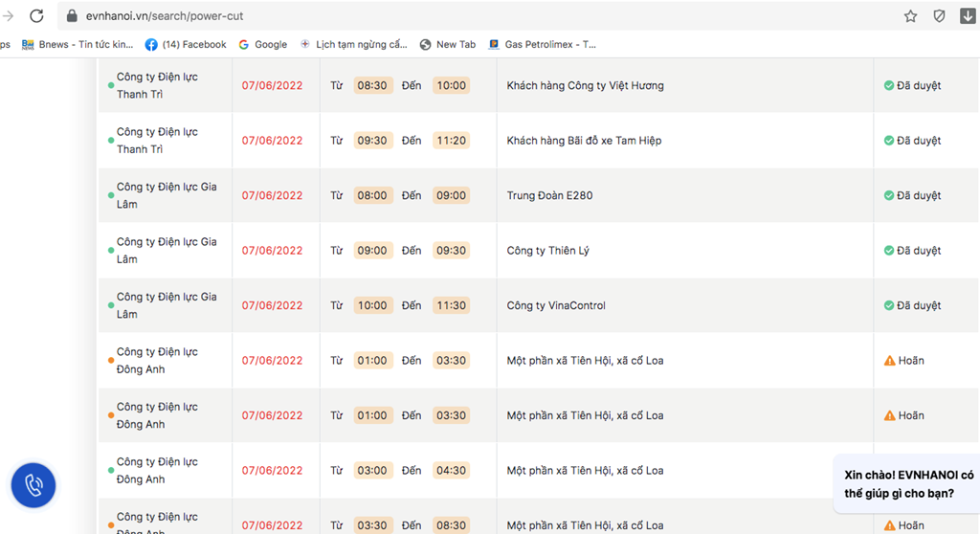Screen dimensions: 980x534
Task: Click 'Công ty Thiên Lý' text
Action: [547, 251]
